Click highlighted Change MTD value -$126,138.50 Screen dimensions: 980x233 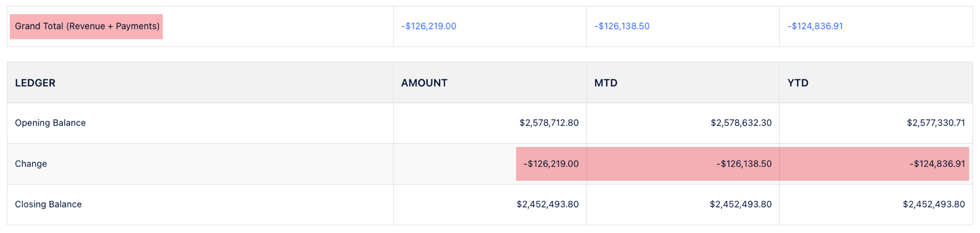pyautogui.click(x=744, y=164)
